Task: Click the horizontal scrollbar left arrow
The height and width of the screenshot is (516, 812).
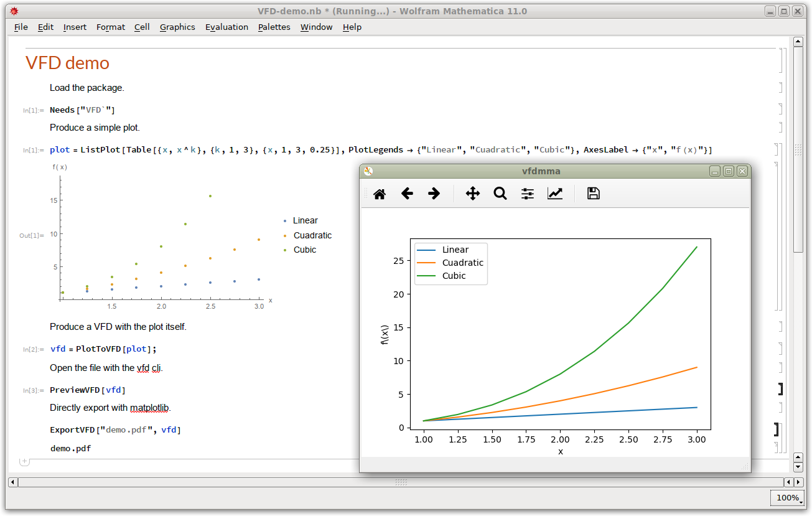Action: pos(12,482)
